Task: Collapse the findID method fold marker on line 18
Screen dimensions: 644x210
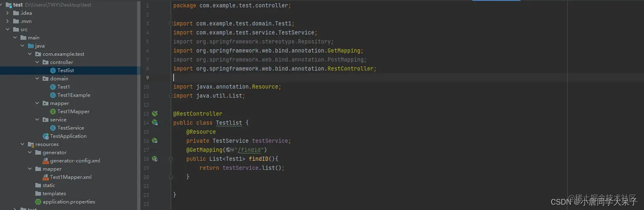Action: [171, 159]
